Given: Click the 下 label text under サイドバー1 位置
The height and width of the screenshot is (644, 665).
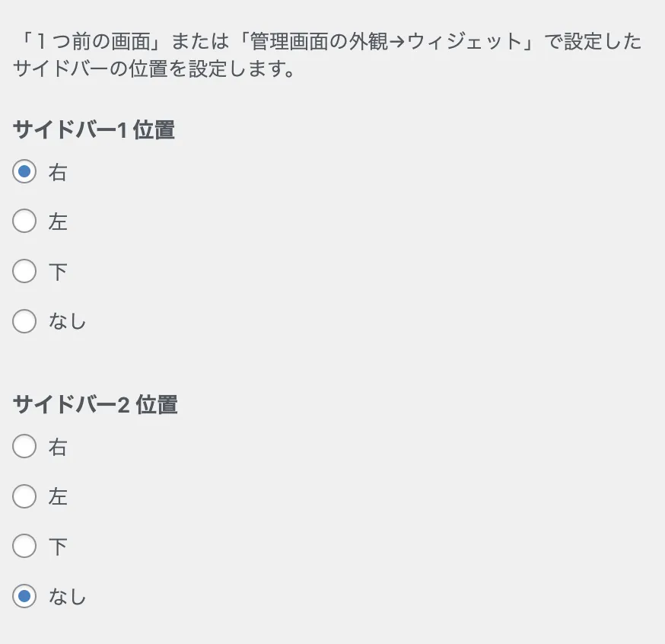Looking at the screenshot, I should (x=58, y=272).
